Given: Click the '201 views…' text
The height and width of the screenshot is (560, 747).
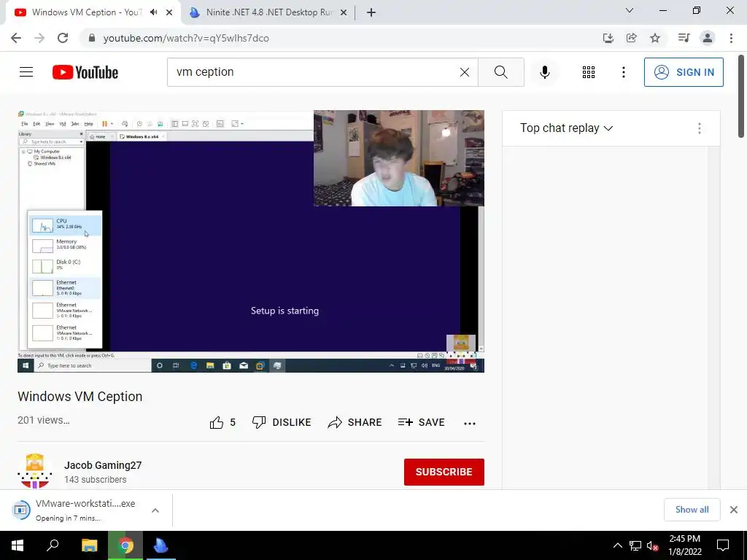Looking at the screenshot, I should 44,420.
